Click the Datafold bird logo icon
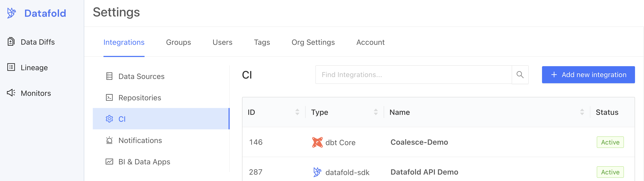The height and width of the screenshot is (181, 644). (x=12, y=13)
